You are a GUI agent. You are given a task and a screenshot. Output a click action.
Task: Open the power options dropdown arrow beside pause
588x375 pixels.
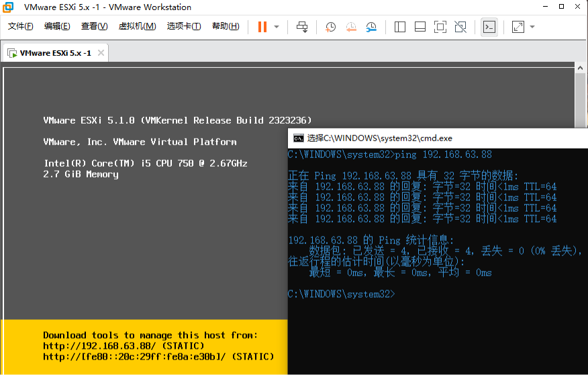pos(277,27)
